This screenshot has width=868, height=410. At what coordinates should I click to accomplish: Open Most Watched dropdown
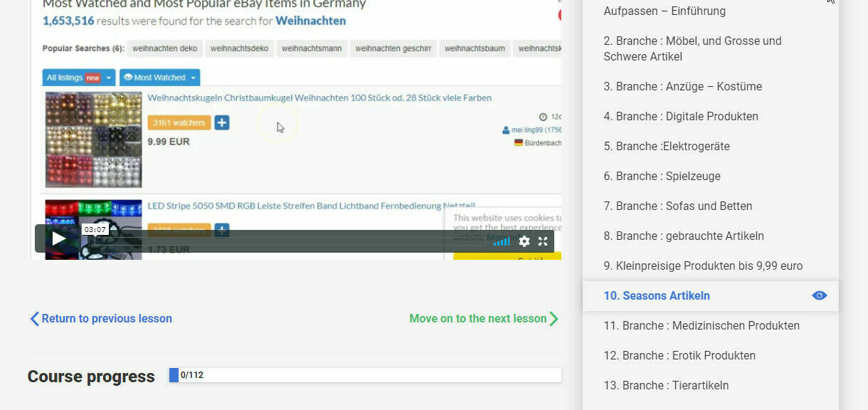(x=159, y=78)
